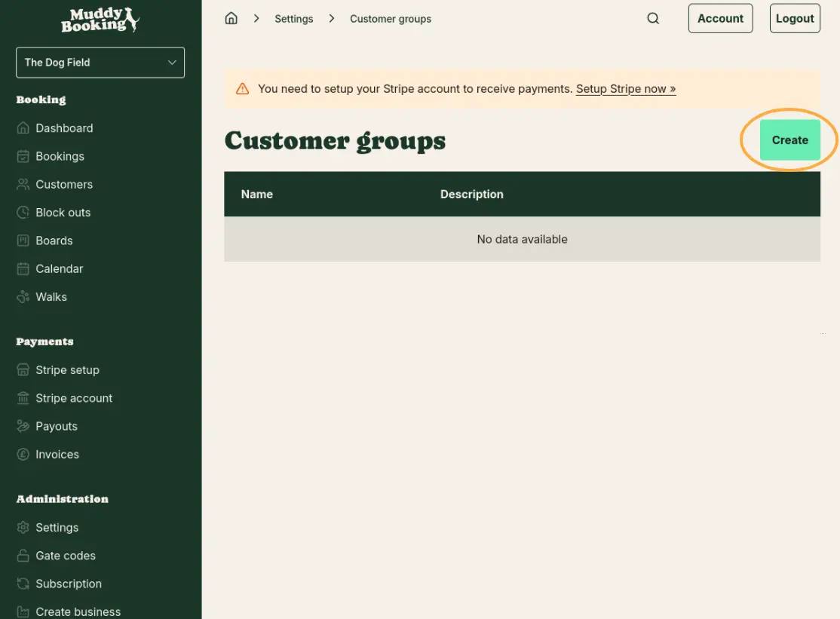840x619 pixels.
Task: Open the Account button
Action: click(x=720, y=18)
